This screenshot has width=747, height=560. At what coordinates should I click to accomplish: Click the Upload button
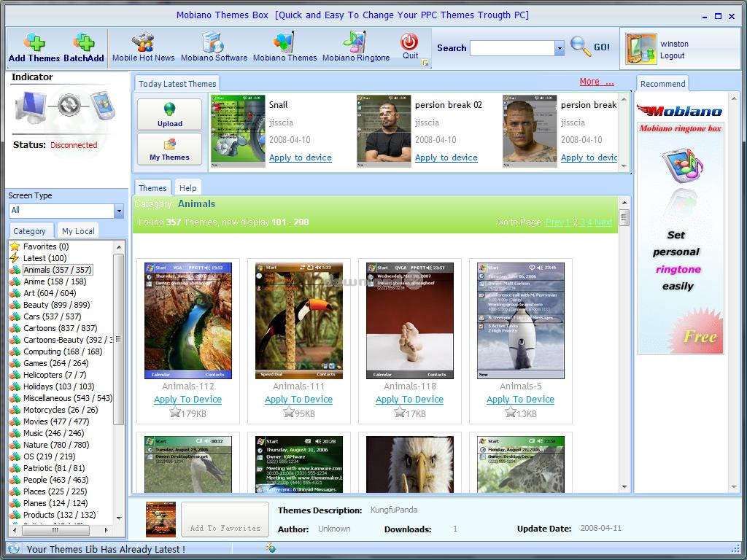pyautogui.click(x=169, y=114)
